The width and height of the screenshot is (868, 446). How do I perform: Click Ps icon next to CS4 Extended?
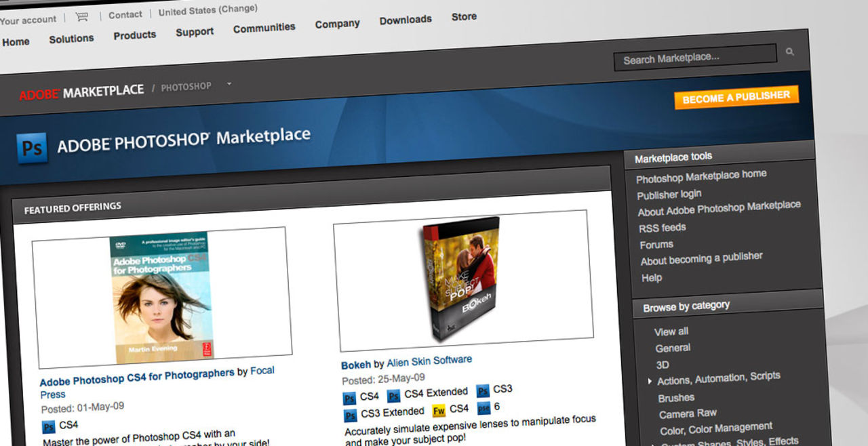coord(393,396)
